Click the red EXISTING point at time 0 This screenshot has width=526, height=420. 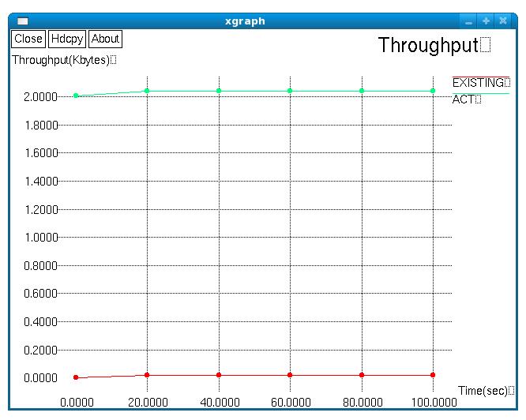tap(76, 377)
